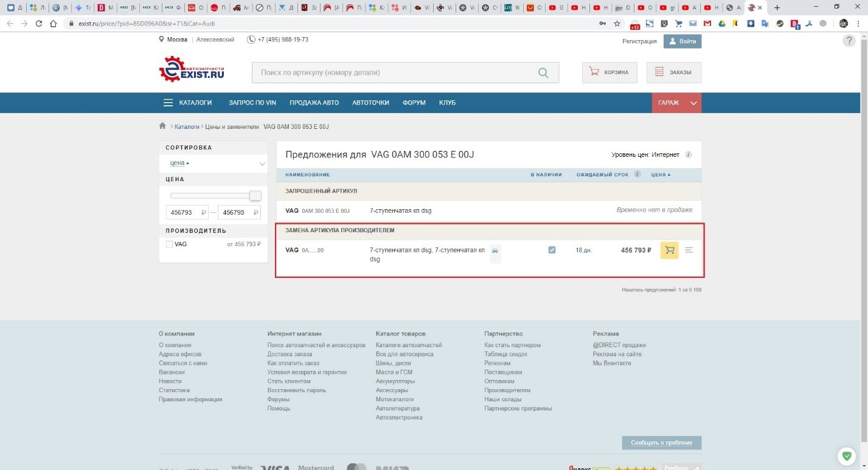Open Шины, диски footer link
868x470 pixels.
394,363
